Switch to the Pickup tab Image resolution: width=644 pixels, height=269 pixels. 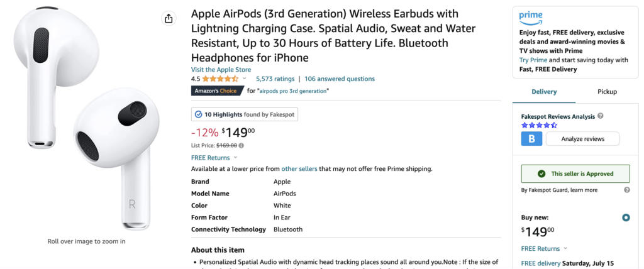point(607,92)
